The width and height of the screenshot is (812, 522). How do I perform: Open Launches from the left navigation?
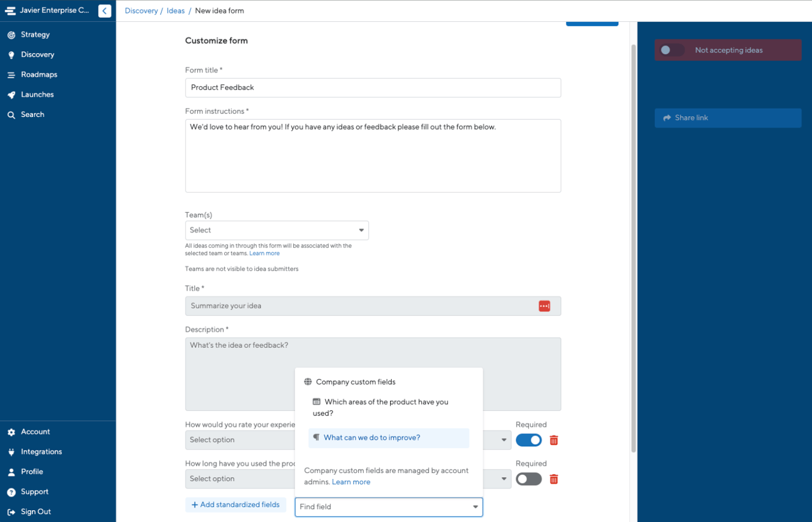(x=35, y=94)
